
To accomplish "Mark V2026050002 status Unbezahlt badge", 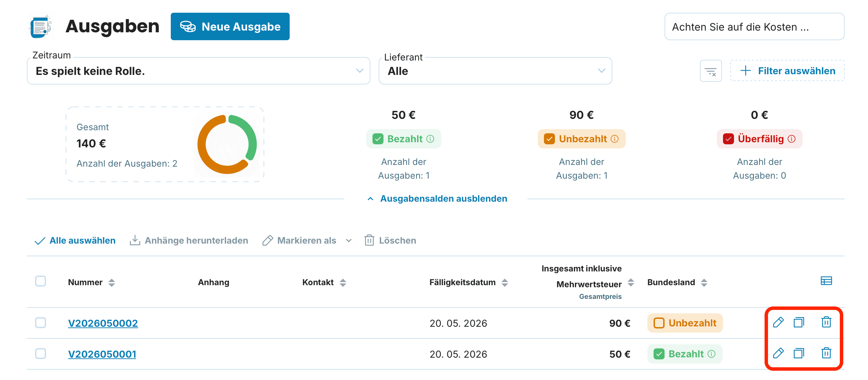I will click(x=685, y=323).
